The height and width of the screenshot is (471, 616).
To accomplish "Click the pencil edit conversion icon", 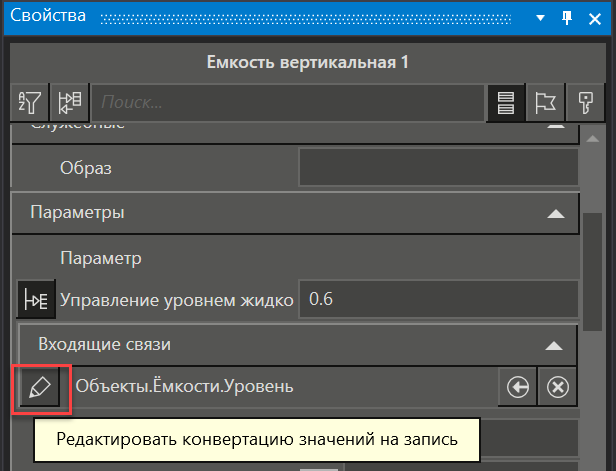I will [39, 387].
